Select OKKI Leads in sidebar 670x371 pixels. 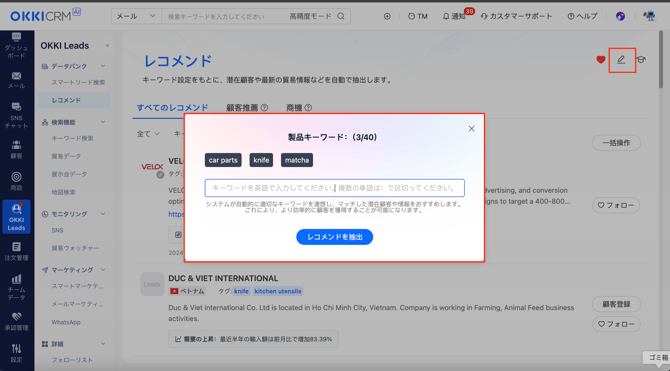click(x=16, y=217)
